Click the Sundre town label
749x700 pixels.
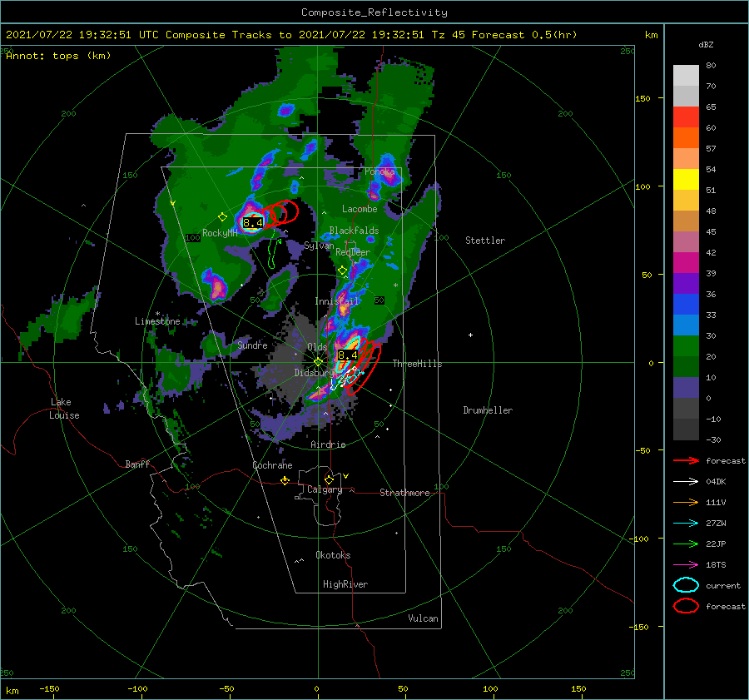point(252,345)
